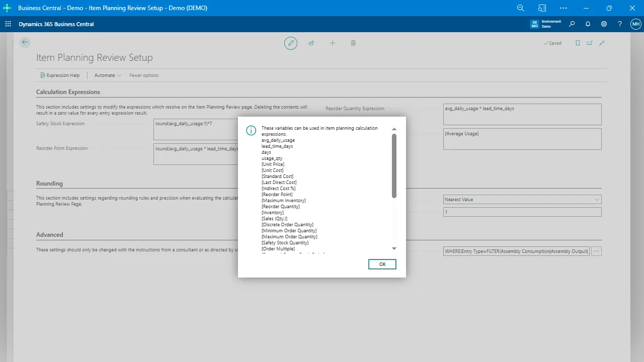Open the help question mark icon
Screen dimensions: 644x362
coord(620,24)
